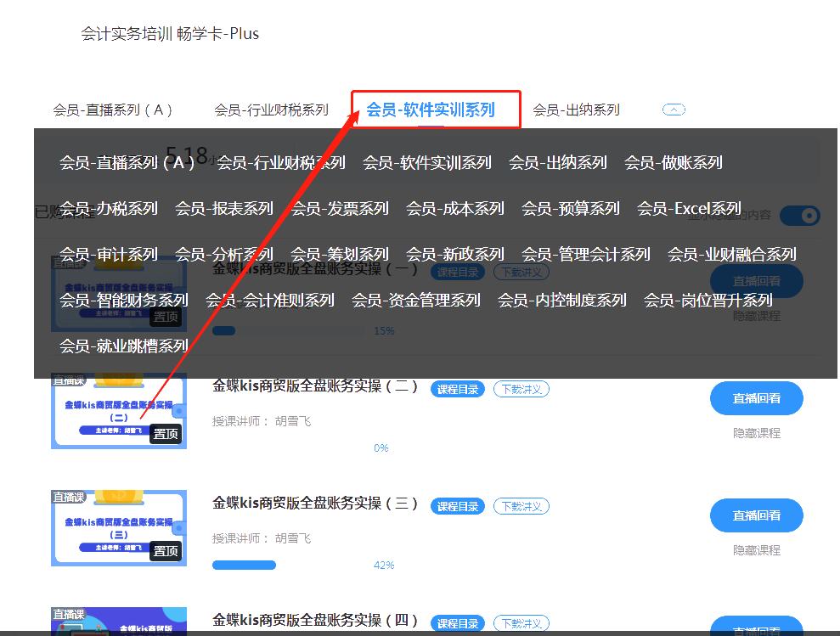Click the page title 会计实务培训 畅学卡-Plus
This screenshot has width=840, height=636.
click(x=170, y=34)
